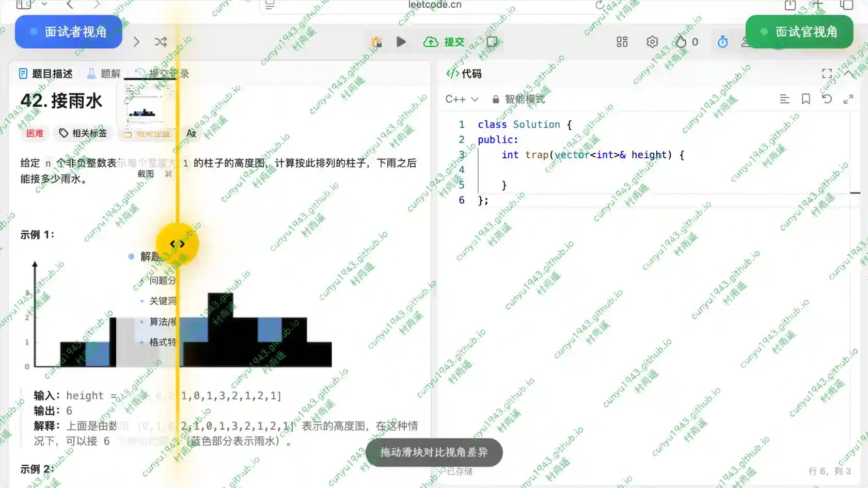868x488 pixels.
Task: Switch to the 题目描述 tab
Action: [45, 74]
